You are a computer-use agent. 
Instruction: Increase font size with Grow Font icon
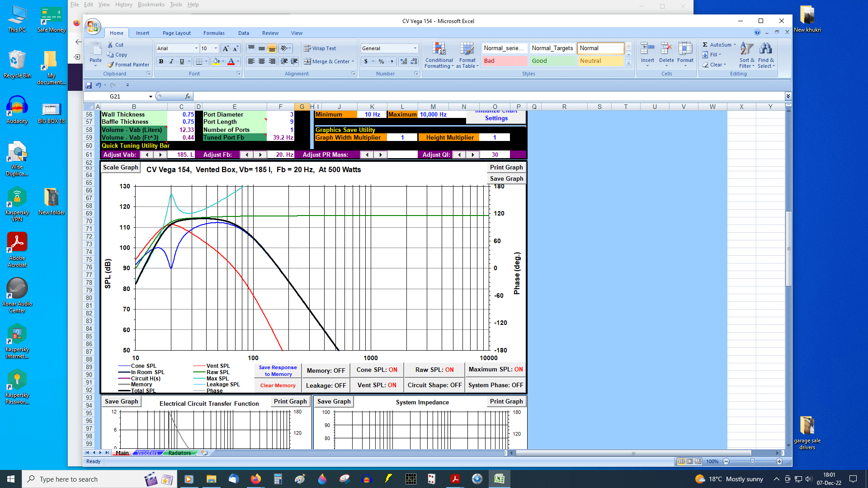226,48
